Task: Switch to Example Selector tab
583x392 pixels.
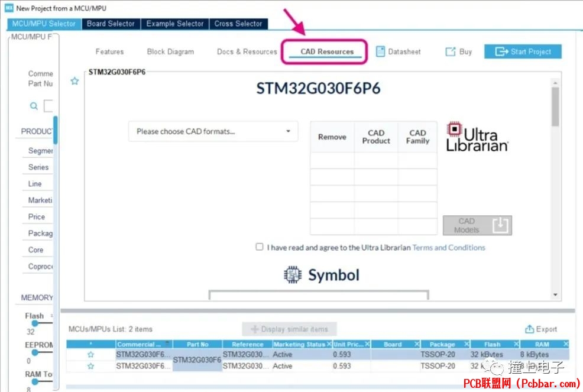Action: [x=175, y=24]
